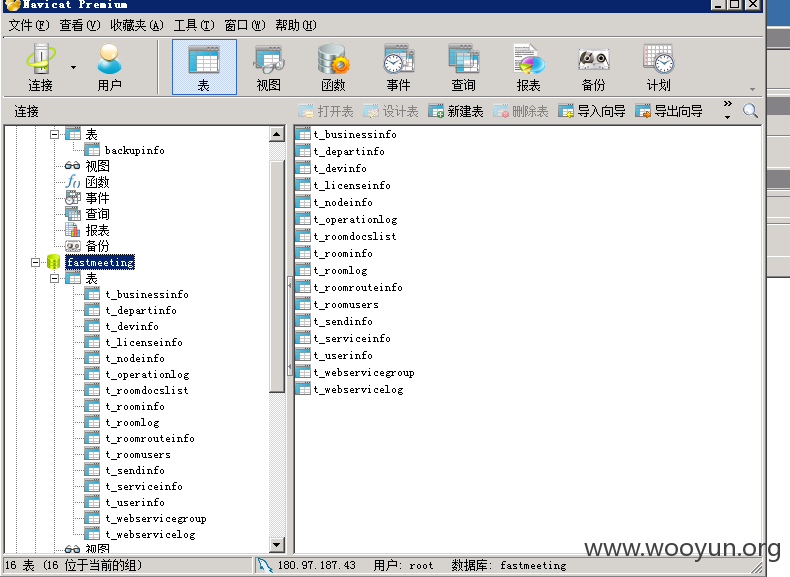Select t_webservicelog in the connection tree
Viewport: 790px width, 577px height.
pyautogui.click(x=150, y=535)
